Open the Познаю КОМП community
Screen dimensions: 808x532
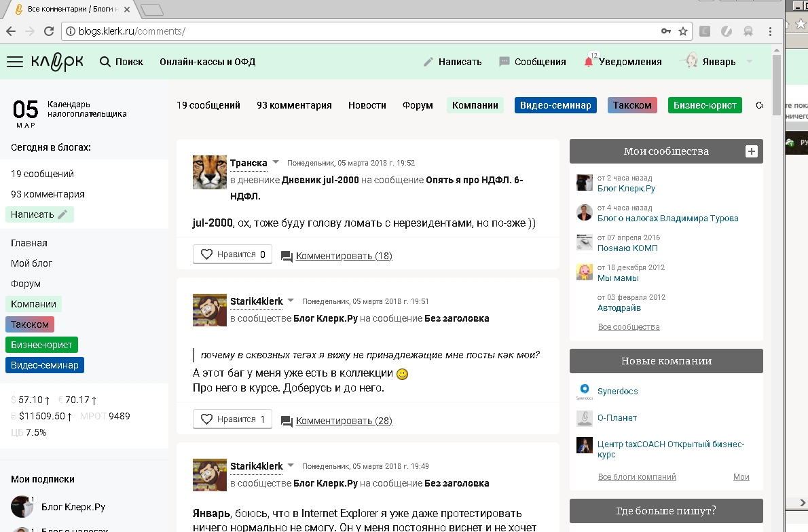point(627,248)
